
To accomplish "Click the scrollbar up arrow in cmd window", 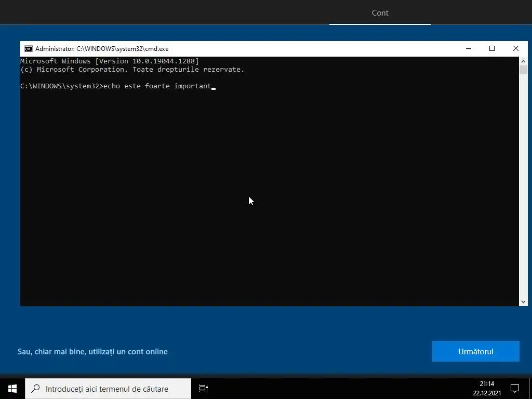I will click(x=523, y=61).
